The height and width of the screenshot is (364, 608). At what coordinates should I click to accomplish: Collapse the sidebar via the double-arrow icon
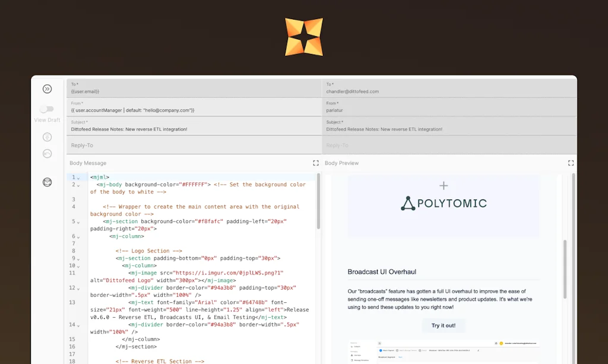point(47,88)
